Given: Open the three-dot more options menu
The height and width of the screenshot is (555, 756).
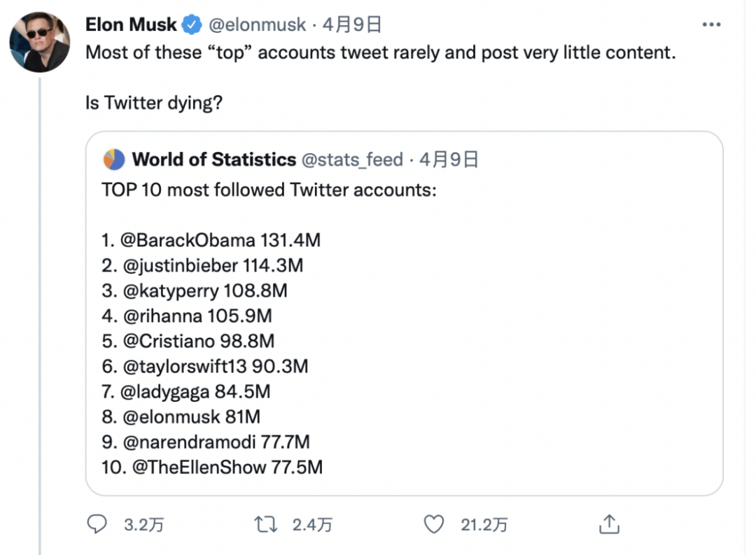Looking at the screenshot, I should [710, 25].
